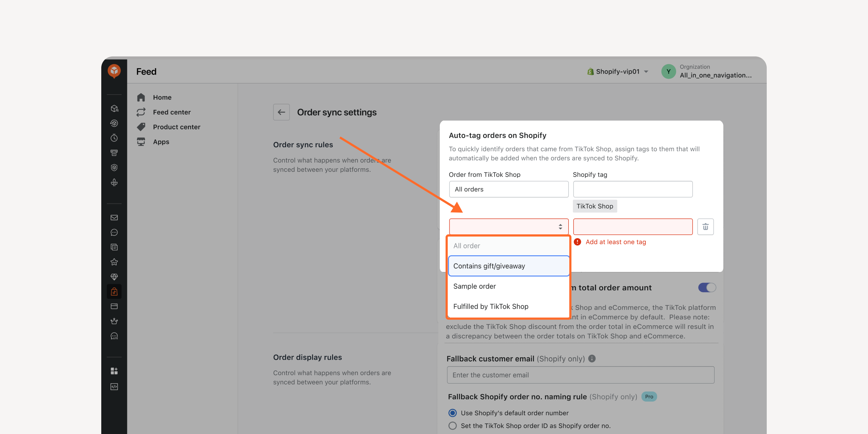Focus the first Shopify tag input
The height and width of the screenshot is (434, 868).
[632, 189]
